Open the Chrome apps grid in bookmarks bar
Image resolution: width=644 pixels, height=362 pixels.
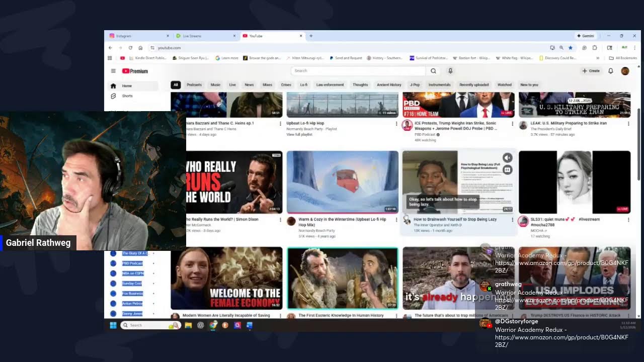110,58
